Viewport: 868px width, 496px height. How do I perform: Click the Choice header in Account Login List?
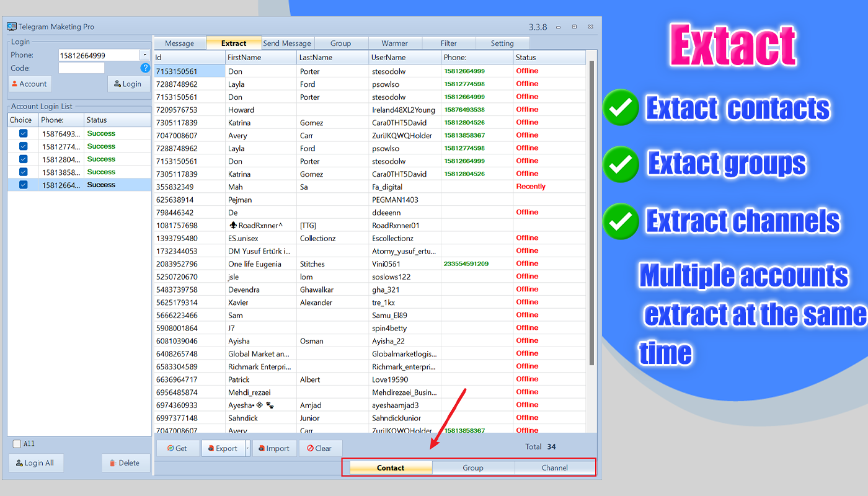click(23, 120)
